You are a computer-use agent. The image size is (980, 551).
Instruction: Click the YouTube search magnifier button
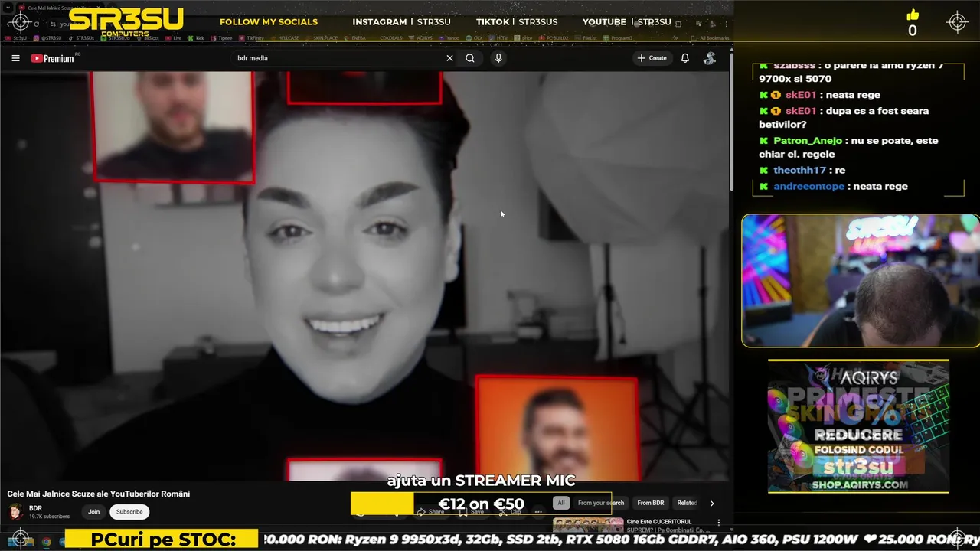[x=470, y=58]
